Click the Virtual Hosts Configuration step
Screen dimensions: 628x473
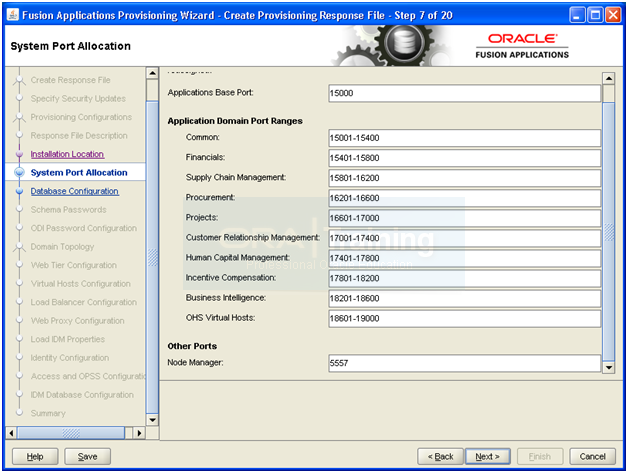click(x=81, y=284)
